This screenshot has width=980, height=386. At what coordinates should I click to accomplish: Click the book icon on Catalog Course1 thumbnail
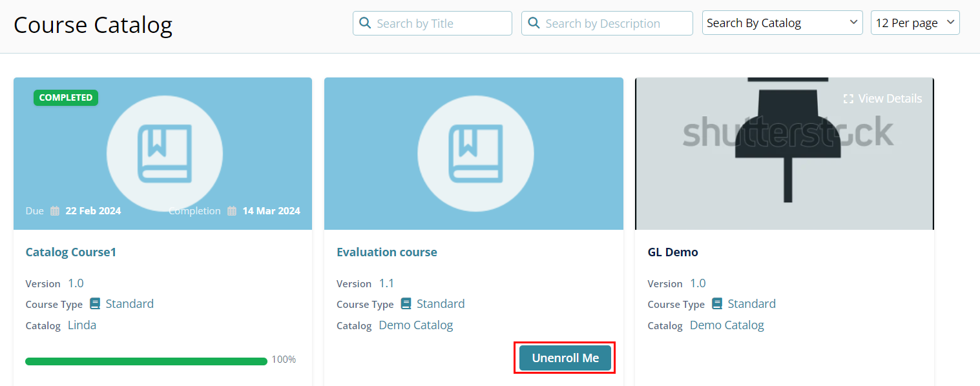pos(165,153)
